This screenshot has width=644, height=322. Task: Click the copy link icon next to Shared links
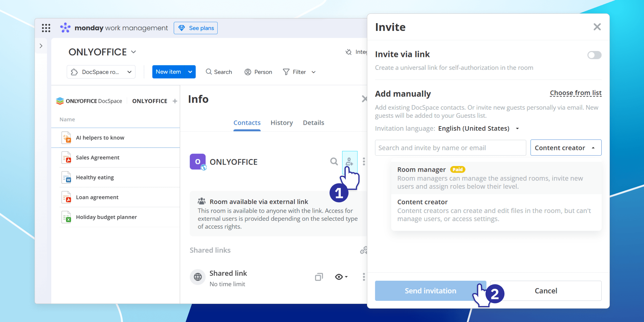coord(363,250)
